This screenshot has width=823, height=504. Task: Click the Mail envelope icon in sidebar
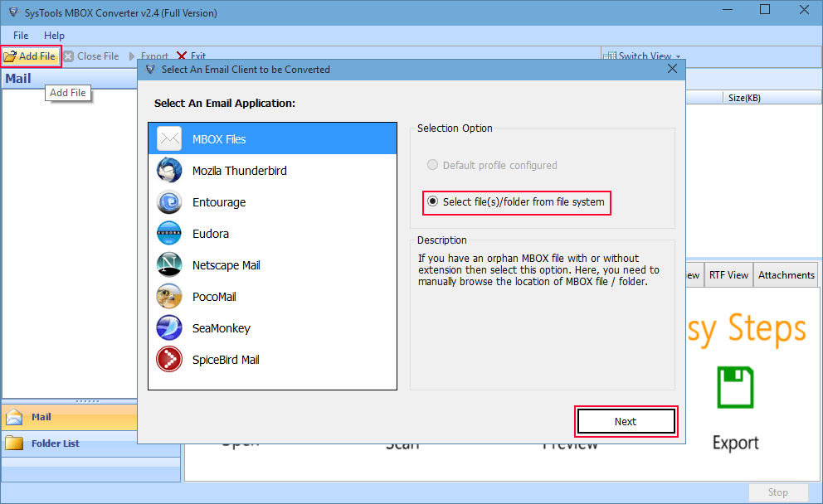(14, 417)
